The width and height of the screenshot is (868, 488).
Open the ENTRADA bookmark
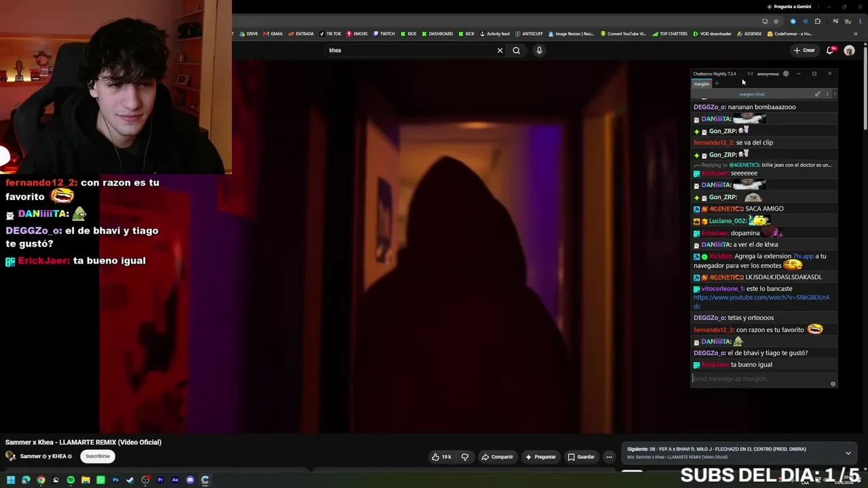coord(301,34)
